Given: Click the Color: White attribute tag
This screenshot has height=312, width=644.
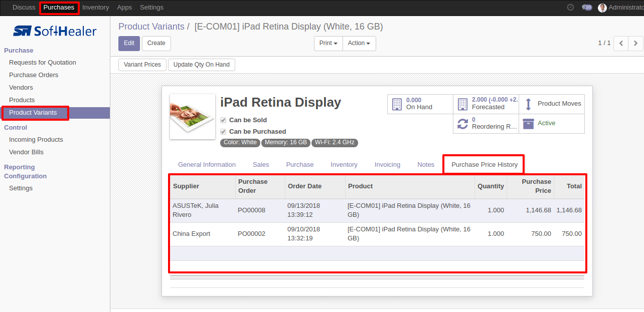Looking at the screenshot, I should pyautogui.click(x=240, y=143).
